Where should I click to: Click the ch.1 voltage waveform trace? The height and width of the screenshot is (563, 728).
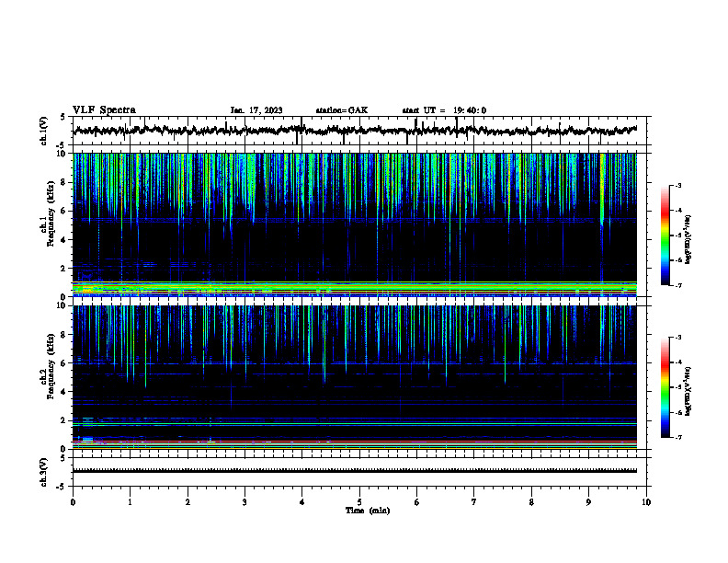click(x=355, y=131)
